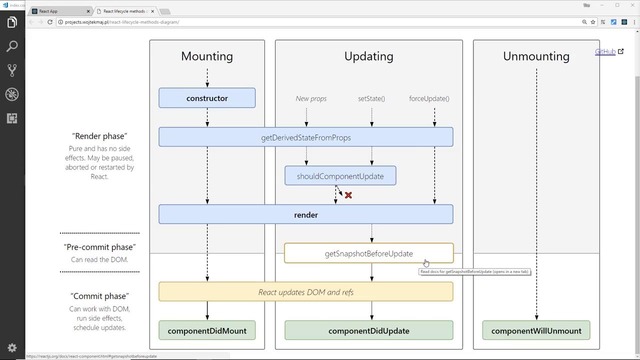Image resolution: width=640 pixels, height=360 pixels.
Task: Click the 'Can read the DOM.' text
Action: pos(100,260)
